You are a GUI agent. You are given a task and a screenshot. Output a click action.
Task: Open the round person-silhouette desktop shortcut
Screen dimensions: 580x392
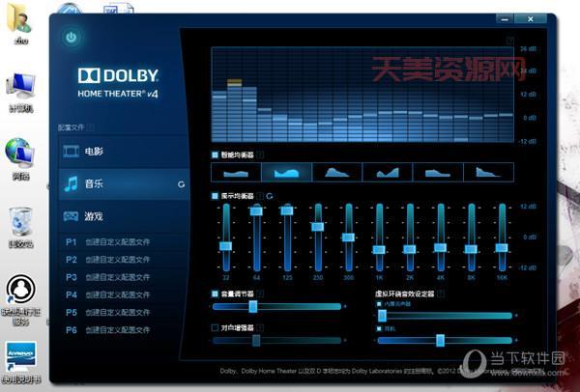tap(20, 299)
